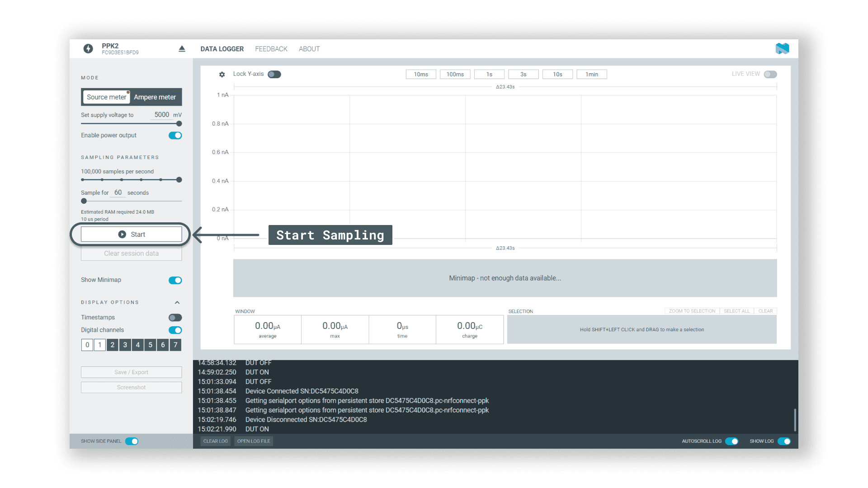Image resolution: width=868 pixels, height=488 pixels.
Task: Click the eject device icon
Action: coord(182,49)
